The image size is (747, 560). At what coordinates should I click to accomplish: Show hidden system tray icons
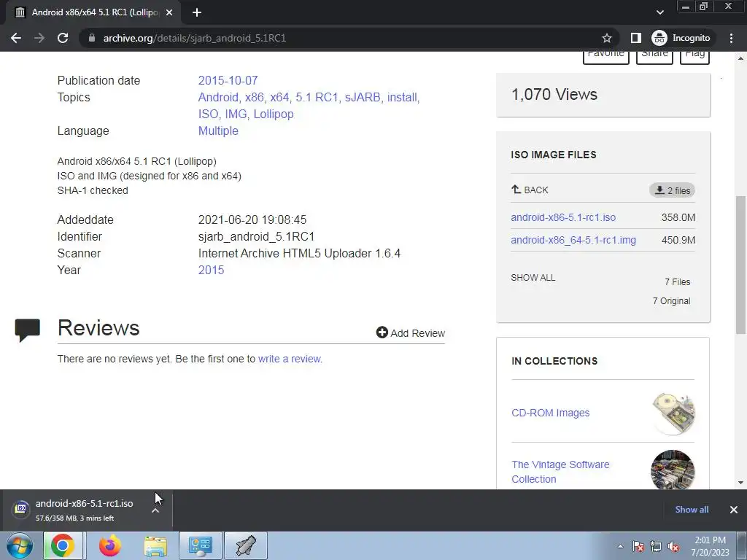(x=620, y=546)
